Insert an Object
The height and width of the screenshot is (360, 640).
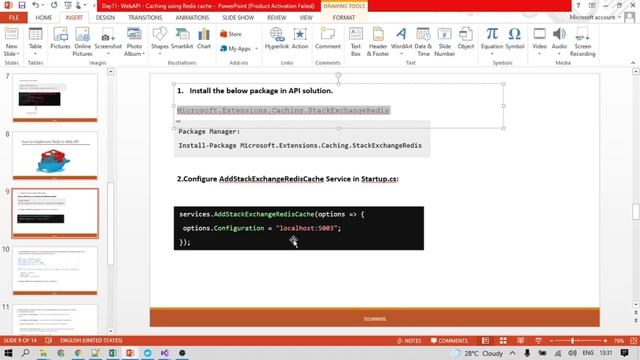466,39
